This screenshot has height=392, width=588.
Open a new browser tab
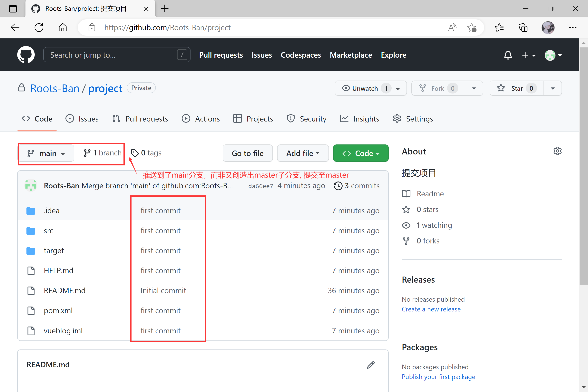tap(165, 9)
